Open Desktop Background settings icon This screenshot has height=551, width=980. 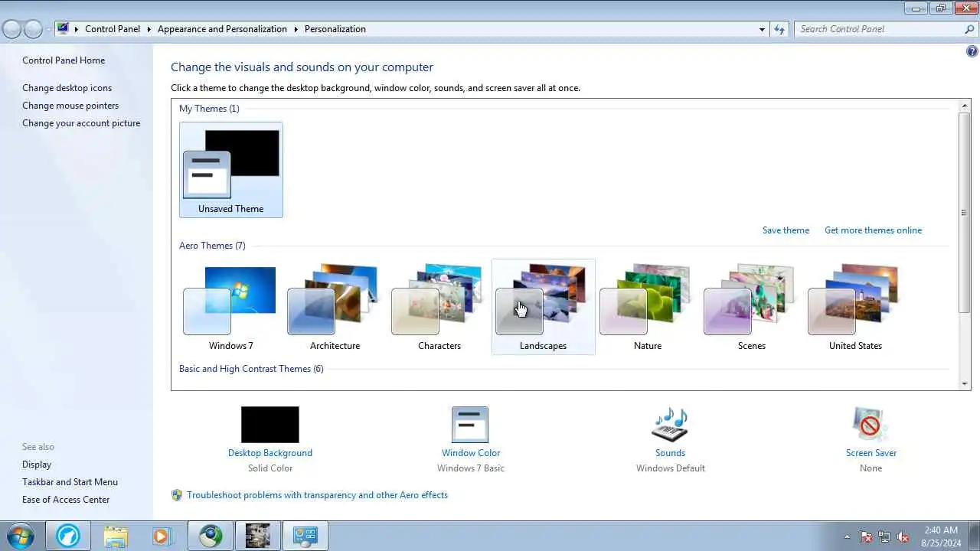(x=270, y=424)
